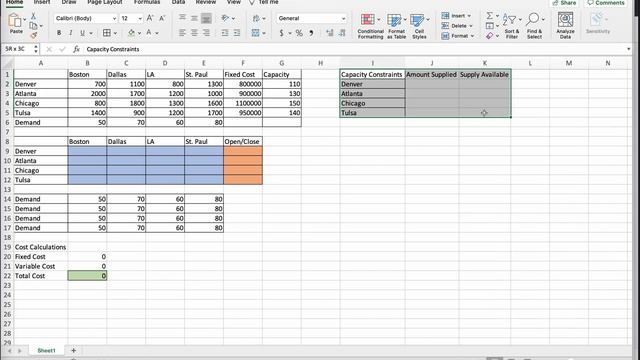Expand the formula bar chevron

pos(629,49)
